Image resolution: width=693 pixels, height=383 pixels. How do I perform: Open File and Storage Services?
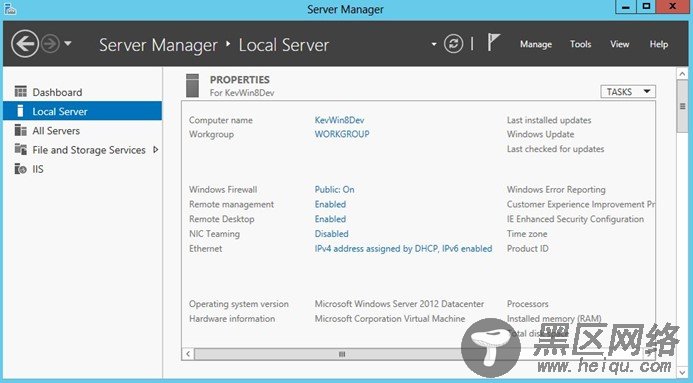pos(89,150)
